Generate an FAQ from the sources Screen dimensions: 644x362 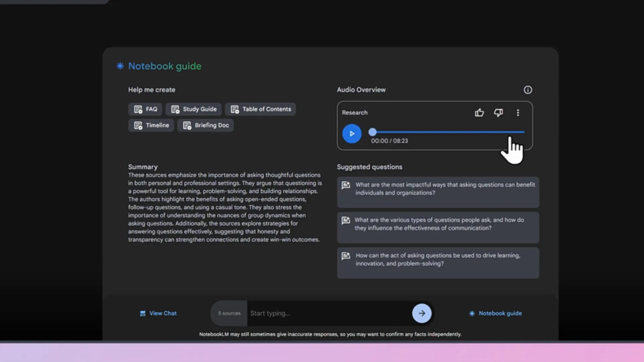(145, 109)
